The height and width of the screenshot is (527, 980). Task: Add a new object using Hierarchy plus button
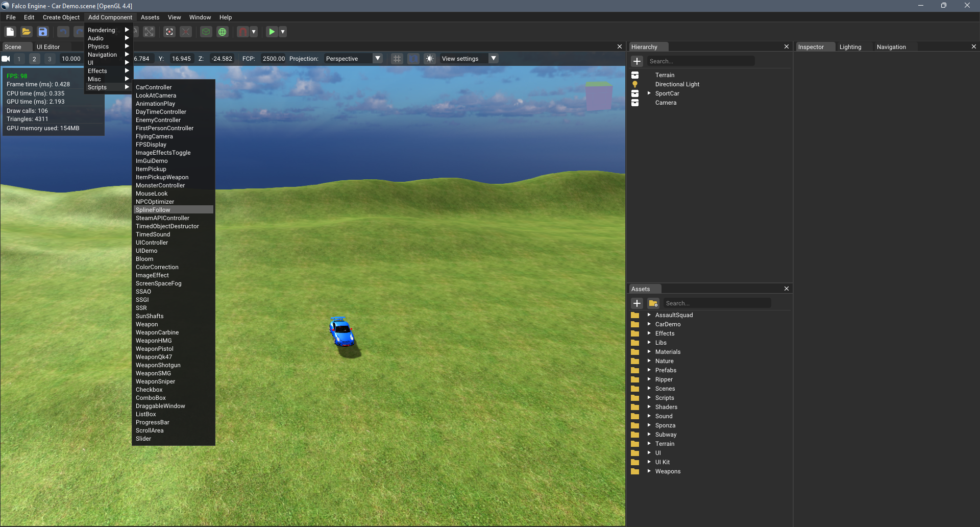click(637, 61)
